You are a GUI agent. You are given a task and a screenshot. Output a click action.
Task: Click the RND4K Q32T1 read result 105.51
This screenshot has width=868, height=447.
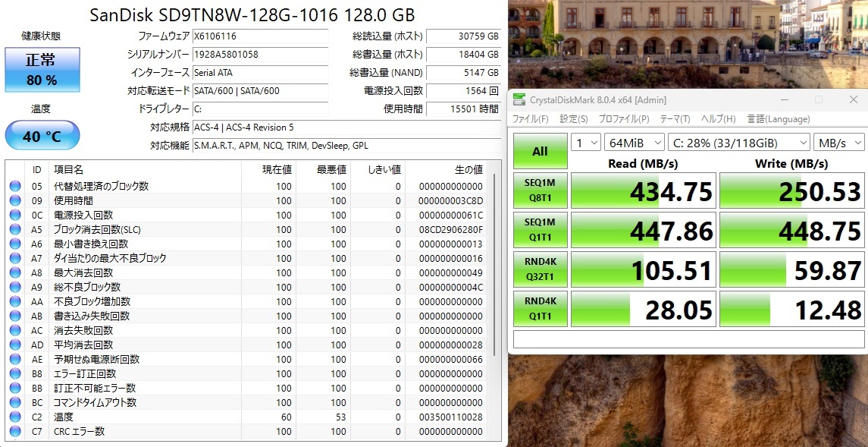(644, 269)
